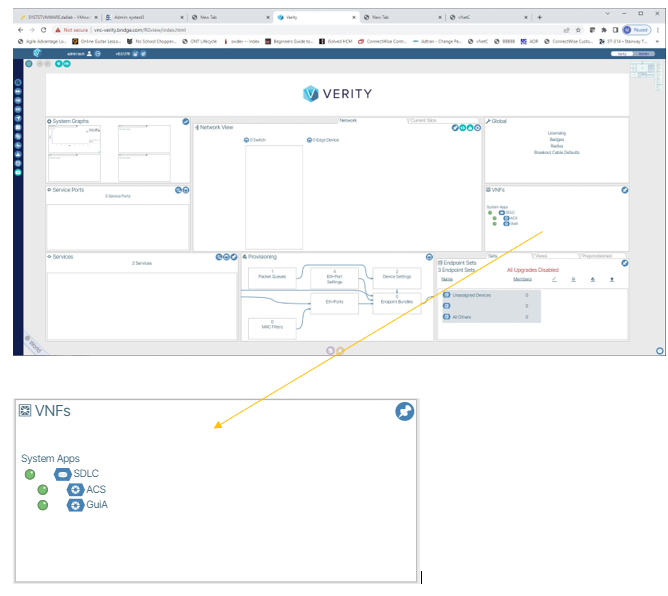Click the green status indicator next to ACS
Screen dimensions: 668x596
pyautogui.click(x=43, y=490)
